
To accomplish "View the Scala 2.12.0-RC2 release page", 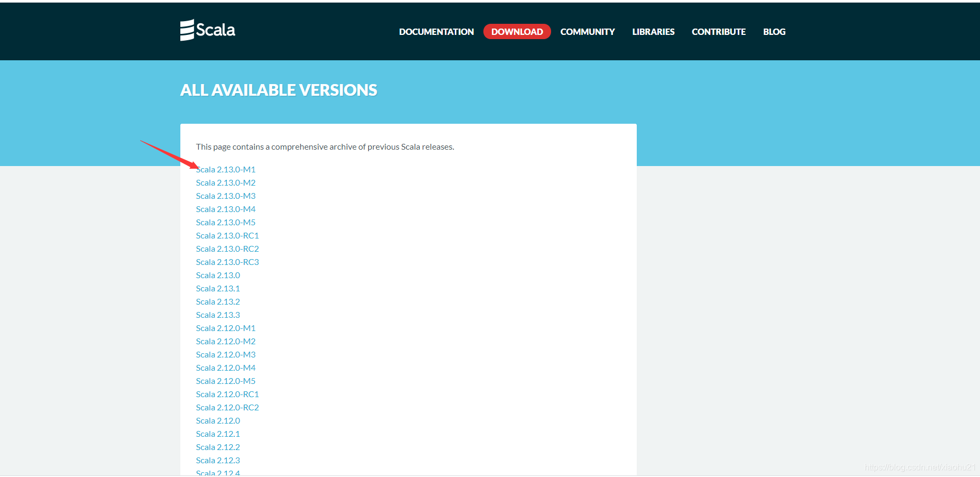I will click(x=227, y=407).
